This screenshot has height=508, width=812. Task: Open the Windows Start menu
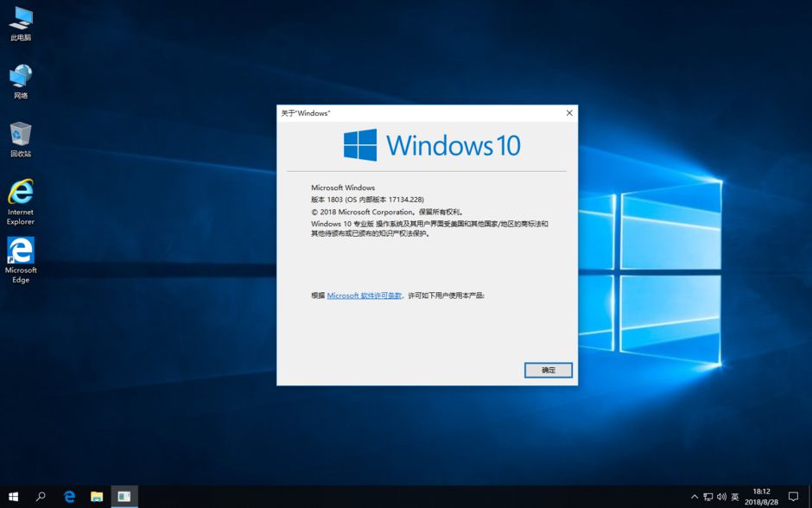click(14, 497)
